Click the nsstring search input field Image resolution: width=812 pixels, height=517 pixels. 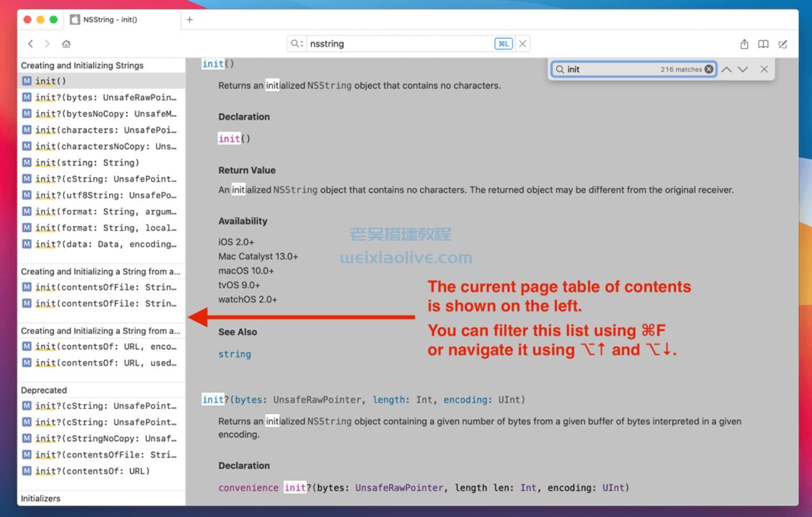(398, 44)
